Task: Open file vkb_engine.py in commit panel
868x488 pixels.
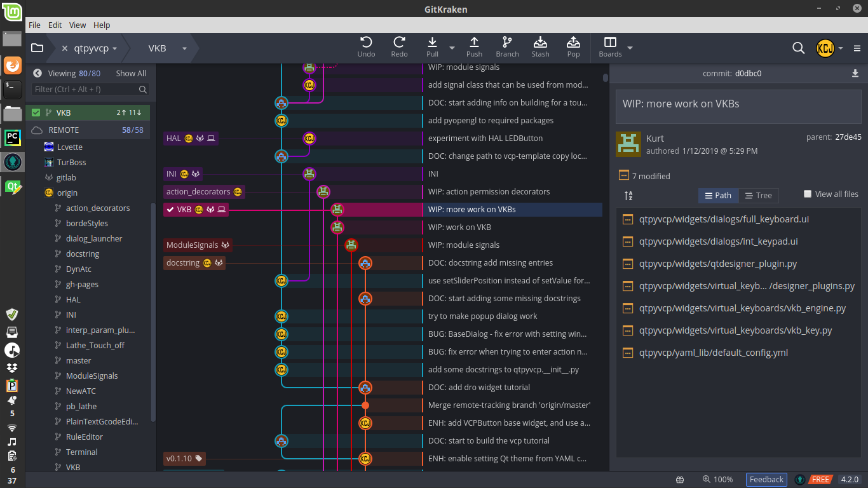Action: (742, 308)
